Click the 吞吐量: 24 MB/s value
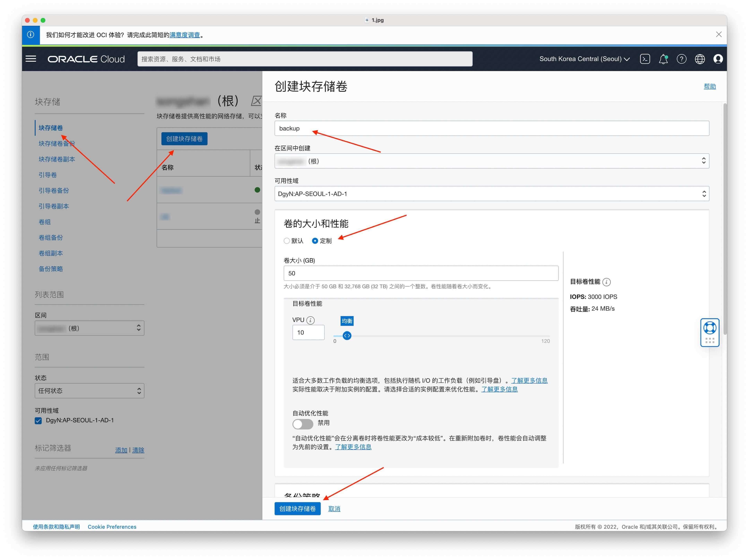Screen dimensions: 749x560 pyautogui.click(x=592, y=309)
